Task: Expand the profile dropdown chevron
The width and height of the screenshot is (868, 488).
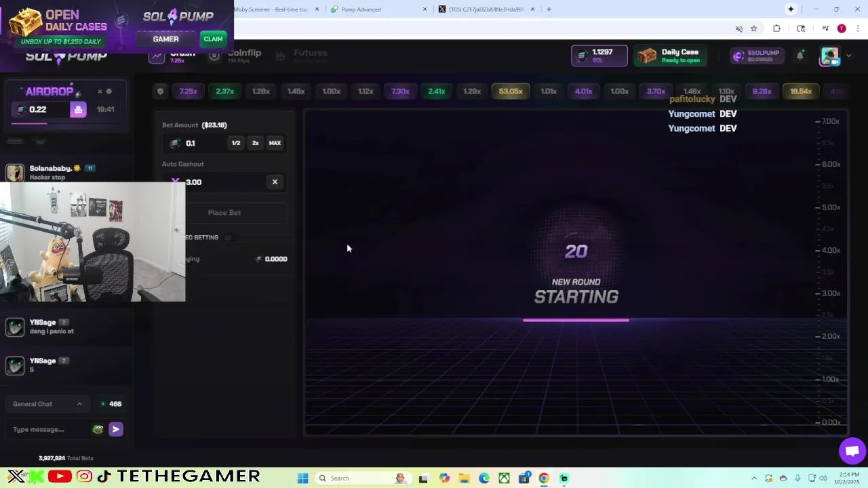Action: [848, 56]
